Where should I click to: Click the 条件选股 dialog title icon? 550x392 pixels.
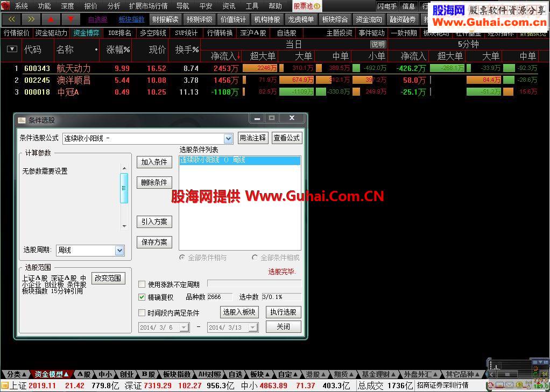(22, 120)
